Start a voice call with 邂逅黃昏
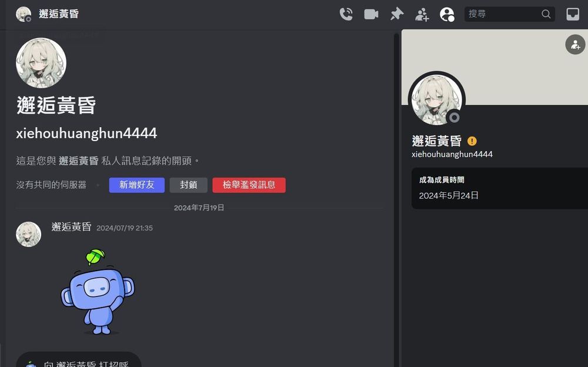This screenshot has height=367, width=588. 346,14
